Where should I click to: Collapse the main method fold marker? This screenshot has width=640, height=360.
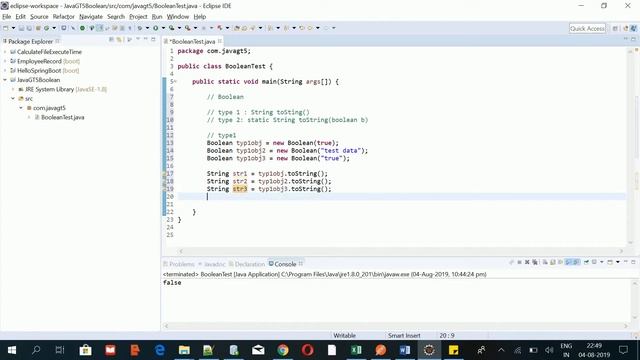(x=175, y=82)
